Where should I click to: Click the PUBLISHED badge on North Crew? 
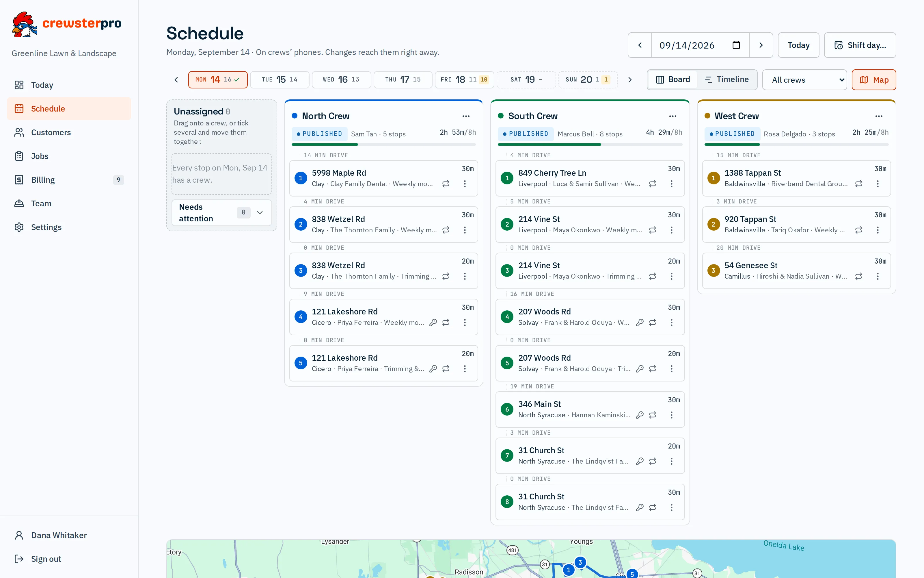tap(320, 134)
